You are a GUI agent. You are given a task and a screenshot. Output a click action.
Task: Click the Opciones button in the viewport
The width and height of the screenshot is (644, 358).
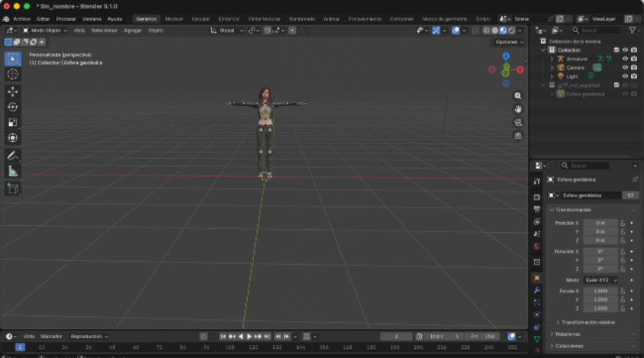click(x=508, y=42)
